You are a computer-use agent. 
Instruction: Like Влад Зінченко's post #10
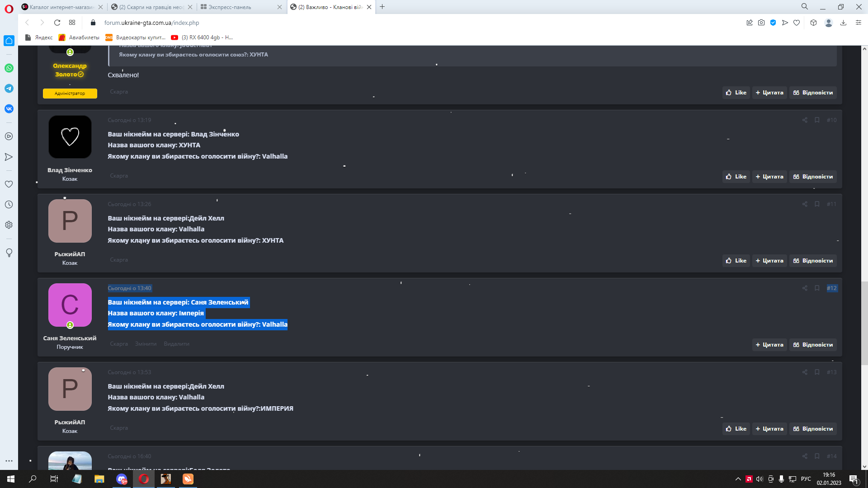tap(736, 177)
